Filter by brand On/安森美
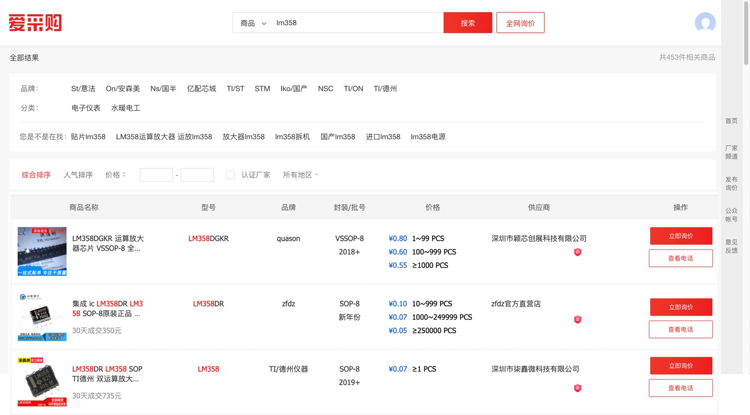Viewport: 750px width, 415px height. click(x=123, y=88)
